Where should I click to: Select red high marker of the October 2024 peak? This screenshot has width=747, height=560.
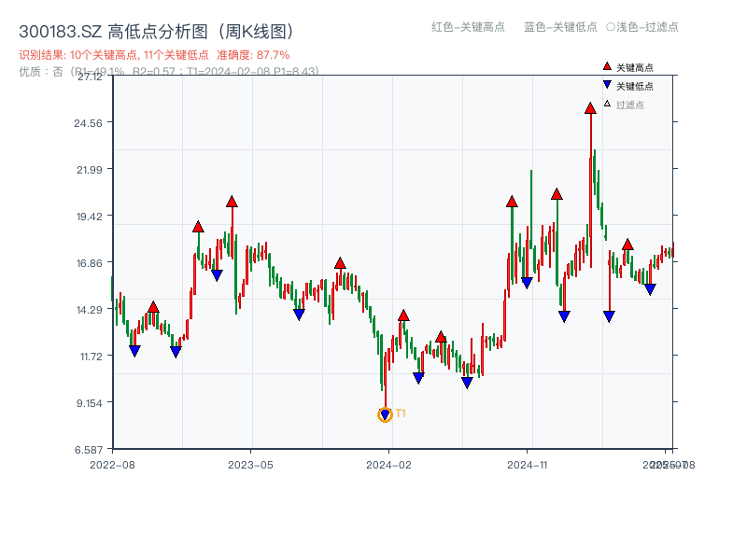tap(512, 202)
